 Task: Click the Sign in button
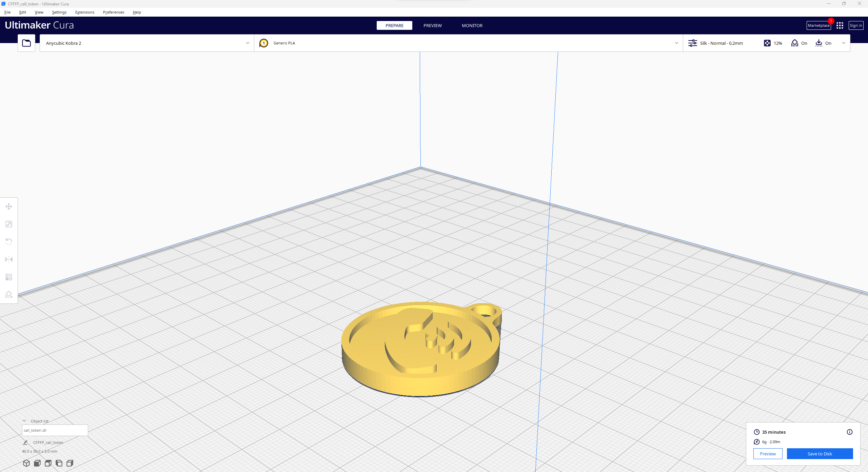point(856,25)
